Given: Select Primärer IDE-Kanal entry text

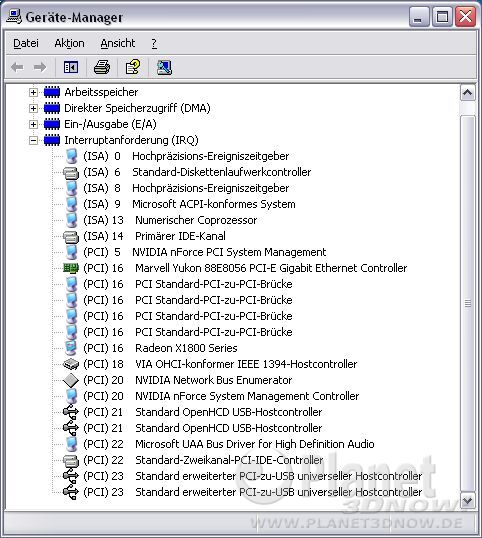Looking at the screenshot, I should 180,236.
